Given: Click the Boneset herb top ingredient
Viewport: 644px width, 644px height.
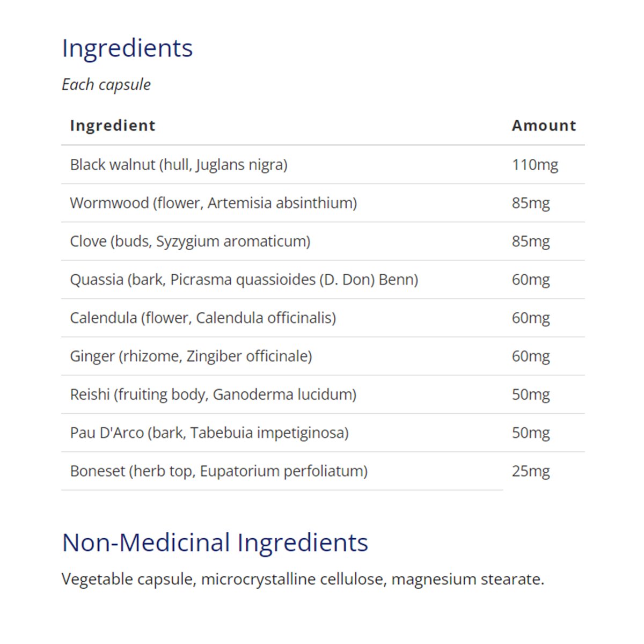Looking at the screenshot, I should pos(218,471).
